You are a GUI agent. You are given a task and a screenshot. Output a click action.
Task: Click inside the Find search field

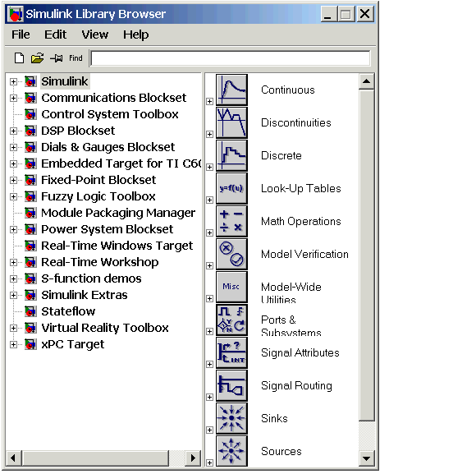231,58
